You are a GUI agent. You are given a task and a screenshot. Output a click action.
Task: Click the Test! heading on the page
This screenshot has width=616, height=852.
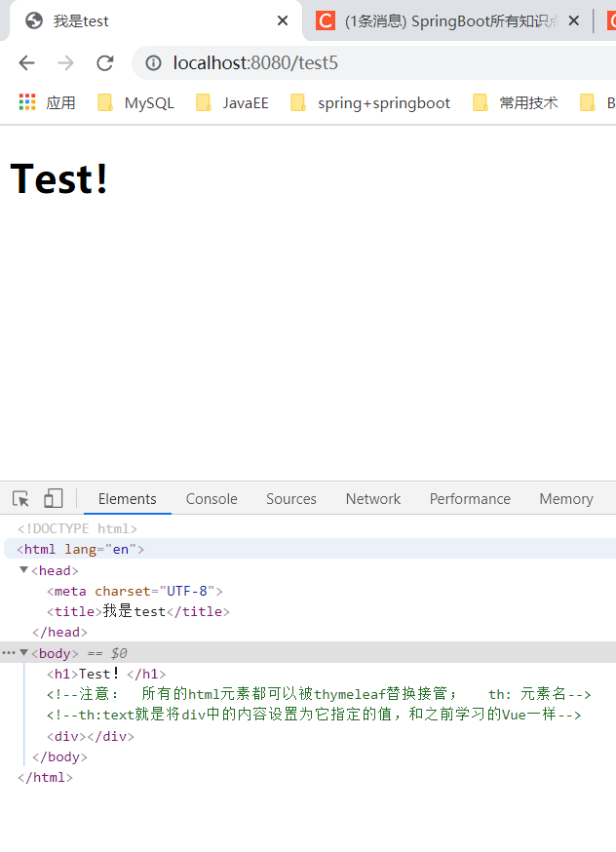pos(59,178)
